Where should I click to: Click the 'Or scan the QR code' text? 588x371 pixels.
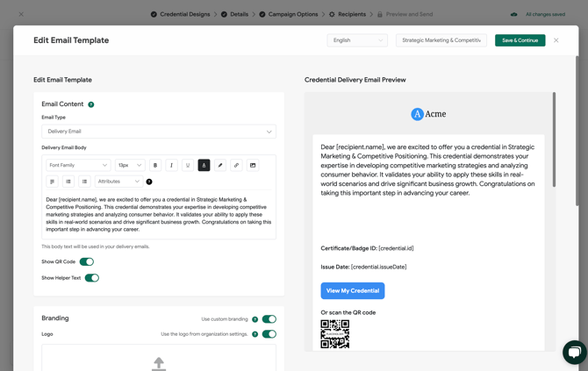pyautogui.click(x=348, y=312)
